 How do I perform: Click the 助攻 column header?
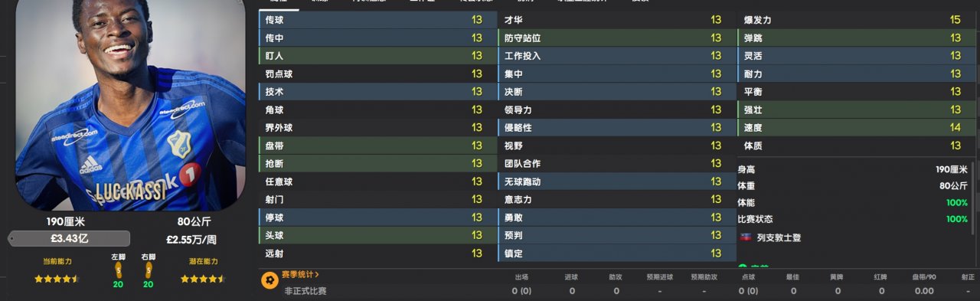click(x=616, y=277)
